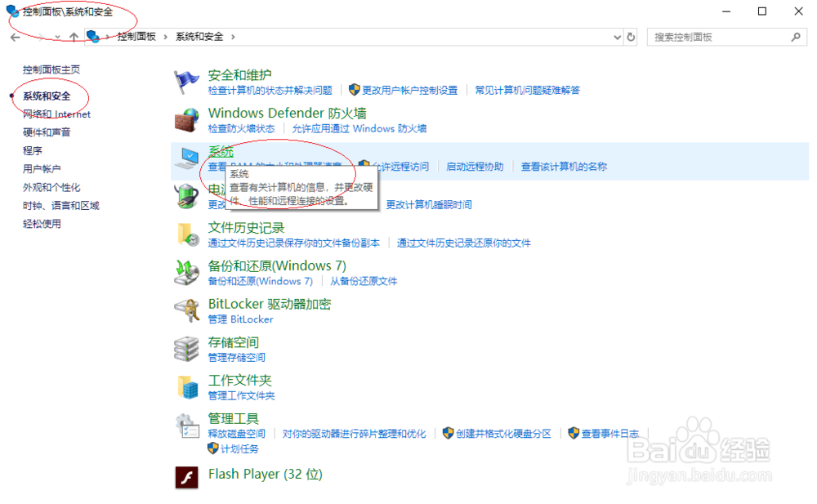Open 硬件和声音 category
This screenshot has height=504, width=817.
47,132
